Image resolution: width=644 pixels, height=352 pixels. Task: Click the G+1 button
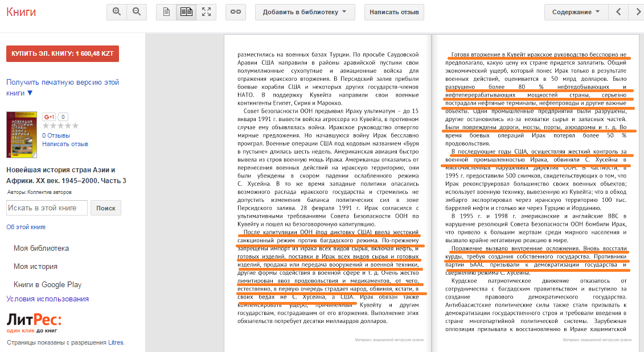(x=50, y=117)
